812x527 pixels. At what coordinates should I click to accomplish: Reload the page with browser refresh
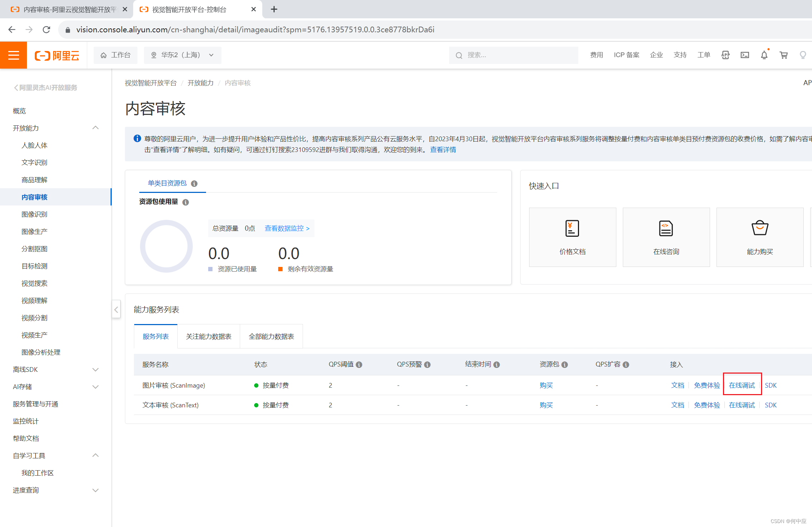pos(46,29)
